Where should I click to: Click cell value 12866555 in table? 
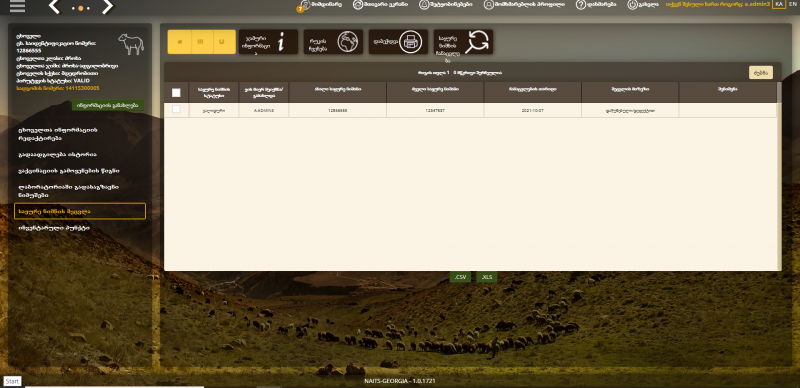[338, 110]
